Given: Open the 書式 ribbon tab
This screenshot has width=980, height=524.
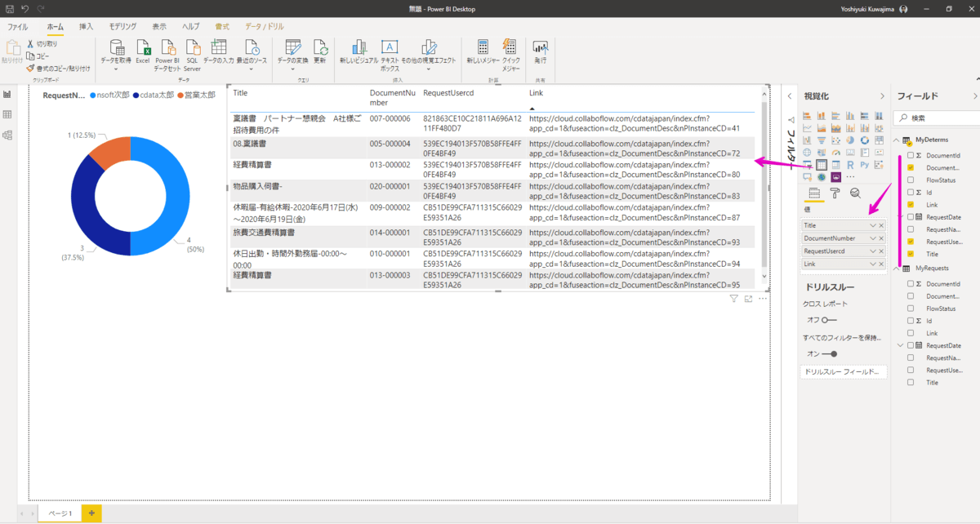Looking at the screenshot, I should click(222, 27).
